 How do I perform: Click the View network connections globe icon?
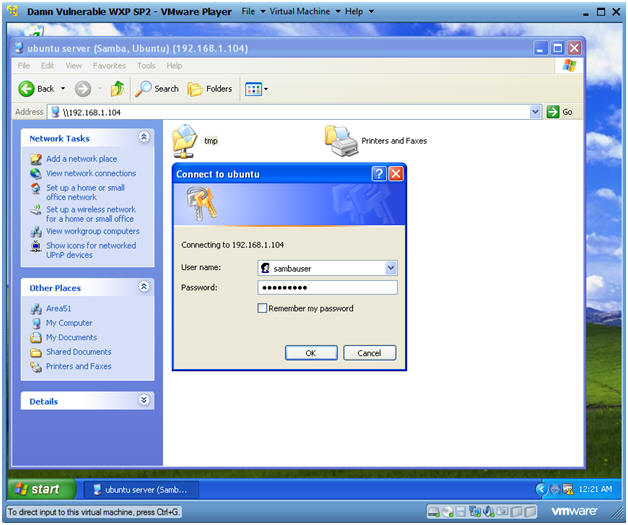36,173
